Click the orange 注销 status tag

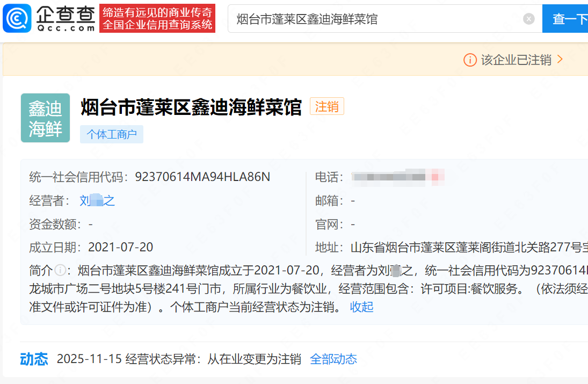pyautogui.click(x=326, y=107)
